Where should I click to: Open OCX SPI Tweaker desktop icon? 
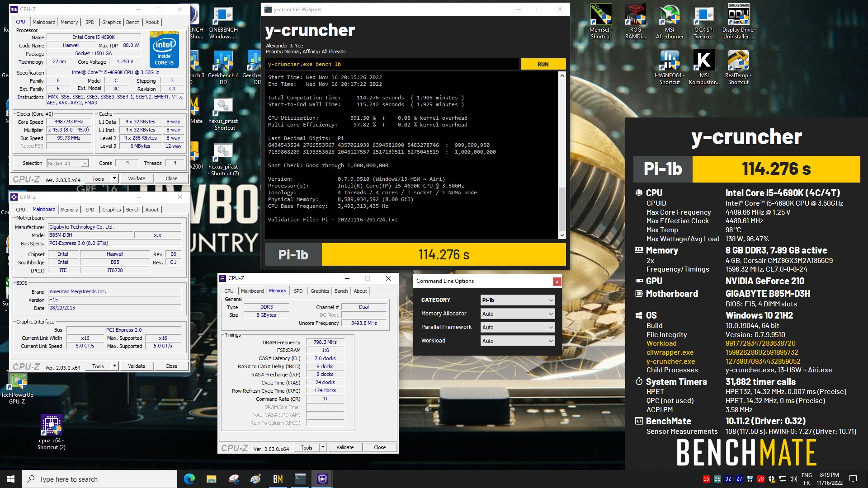pos(704,21)
